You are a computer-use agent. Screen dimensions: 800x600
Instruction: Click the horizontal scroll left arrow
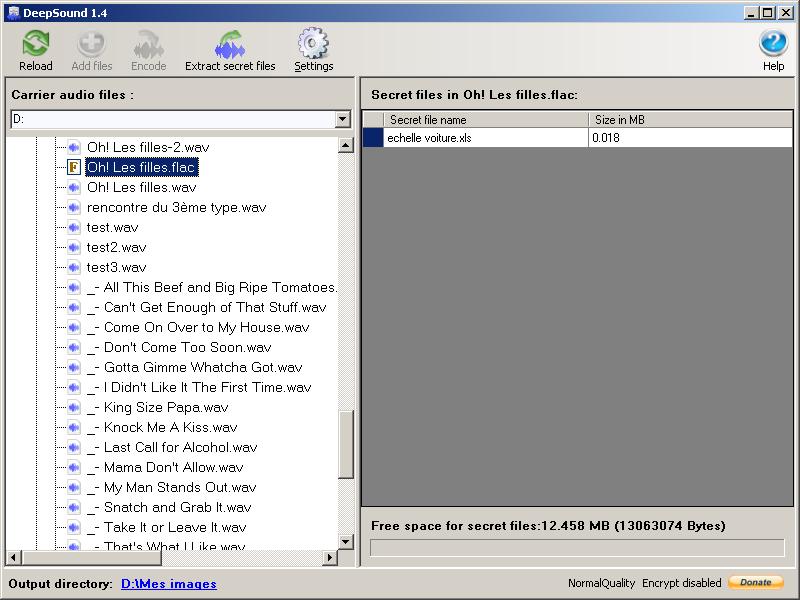[13, 558]
